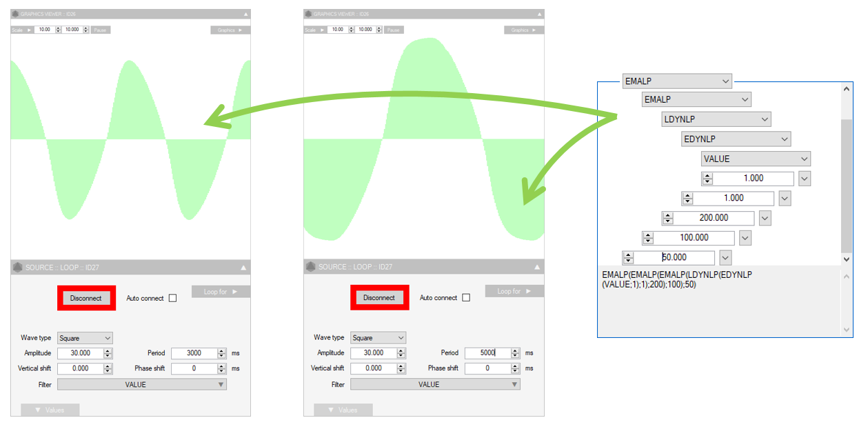Collapse the middle Graphics Viewer ID26 panel triangle
This screenshot has height=429, width=868.
539,14
